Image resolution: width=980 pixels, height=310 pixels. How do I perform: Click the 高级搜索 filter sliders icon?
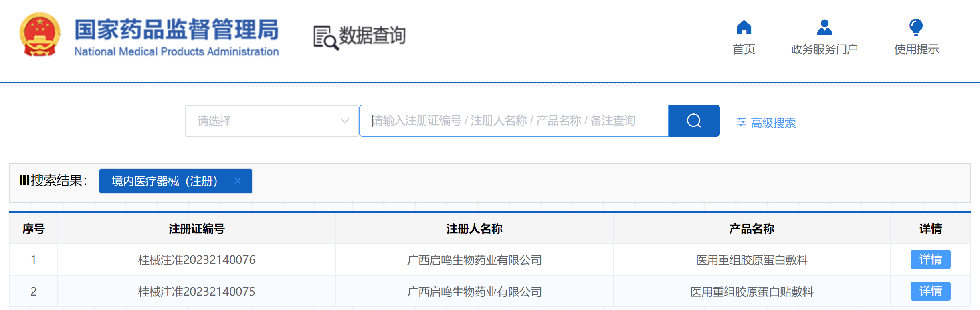coord(741,122)
